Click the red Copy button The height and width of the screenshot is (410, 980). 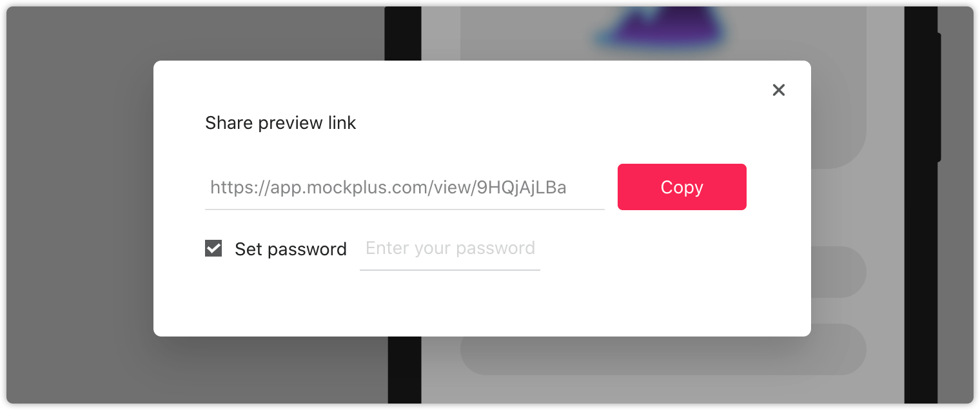coord(682,187)
